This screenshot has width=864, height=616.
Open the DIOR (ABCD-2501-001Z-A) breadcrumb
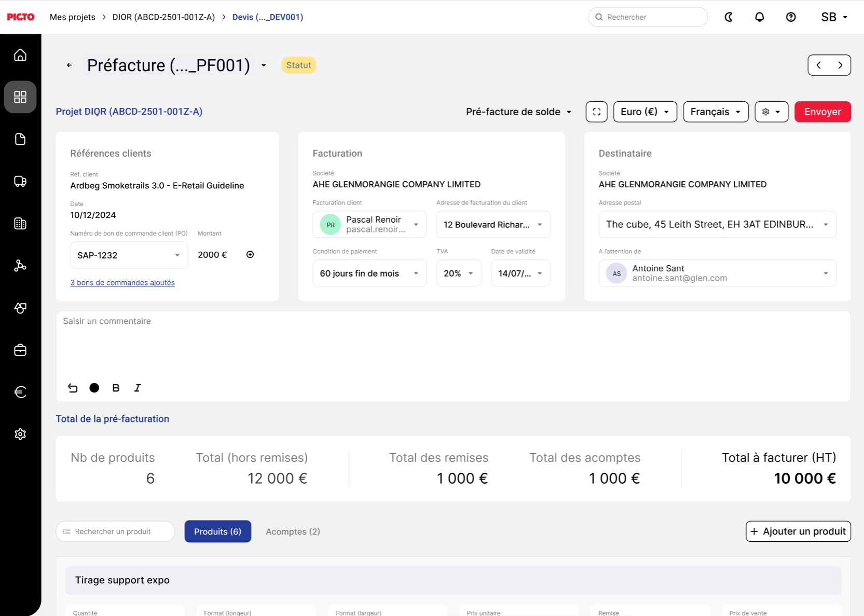point(163,17)
